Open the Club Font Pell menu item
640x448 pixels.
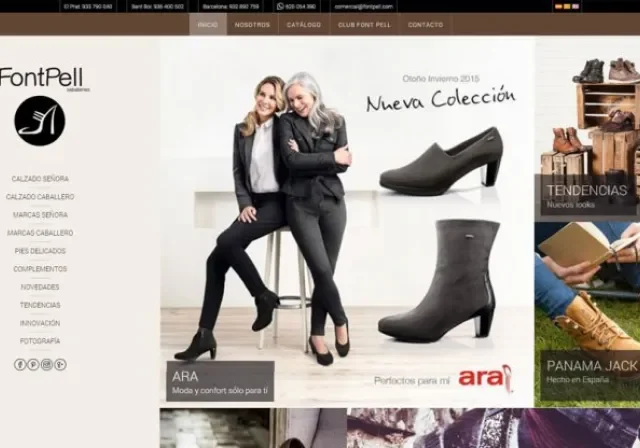[x=364, y=24]
